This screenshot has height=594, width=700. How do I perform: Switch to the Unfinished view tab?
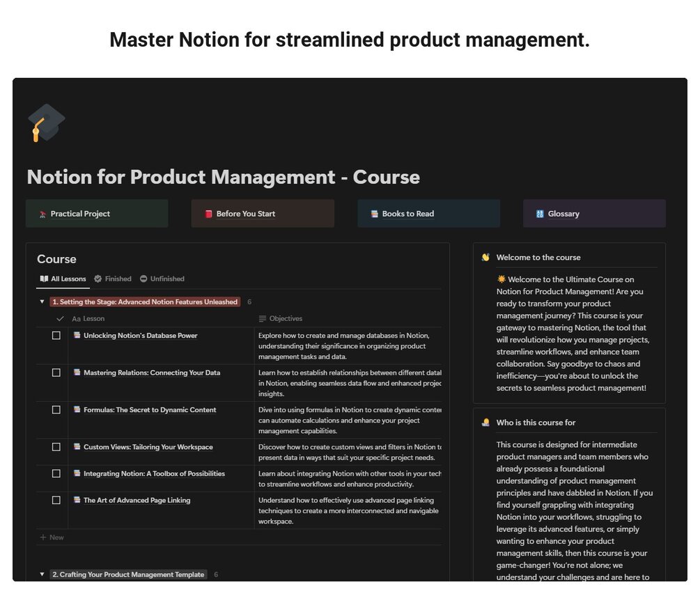(162, 279)
